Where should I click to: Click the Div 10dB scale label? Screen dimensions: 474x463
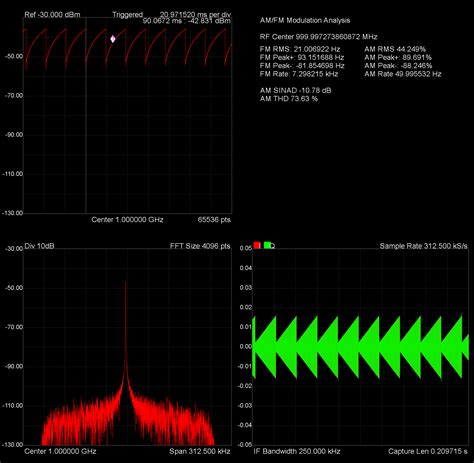click(39, 246)
